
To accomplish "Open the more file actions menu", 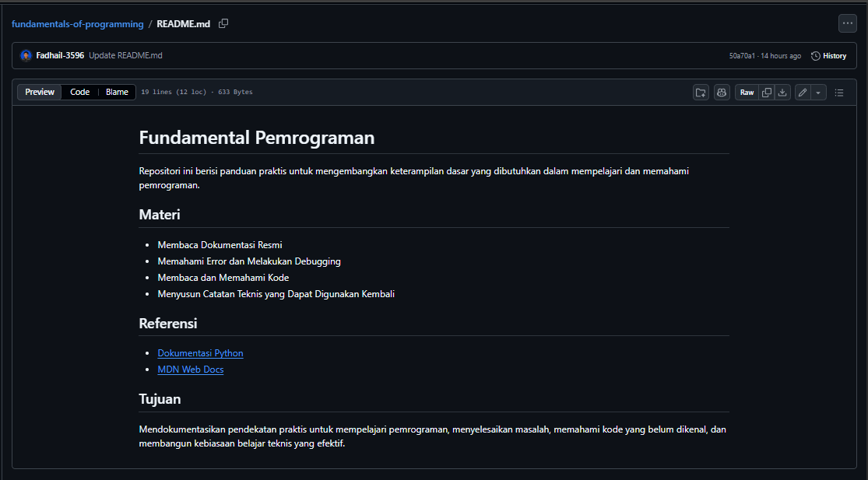I will point(848,23).
